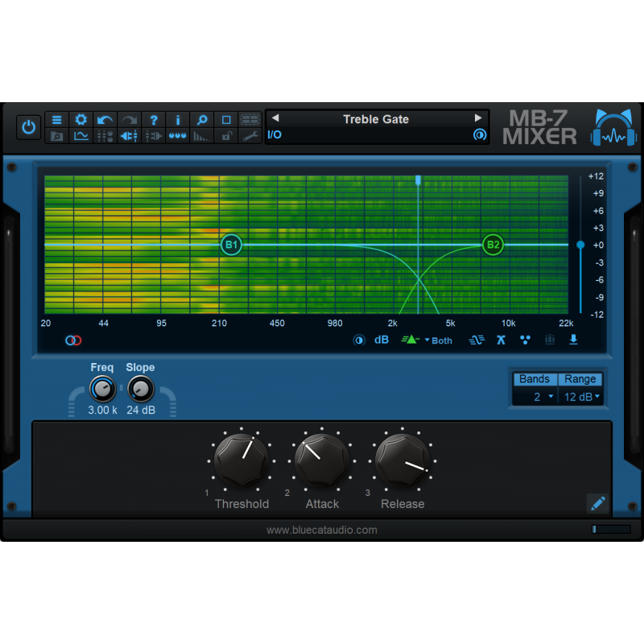The width and height of the screenshot is (644, 644).
Task: Click the undo arrow icon
Action: 105,118
